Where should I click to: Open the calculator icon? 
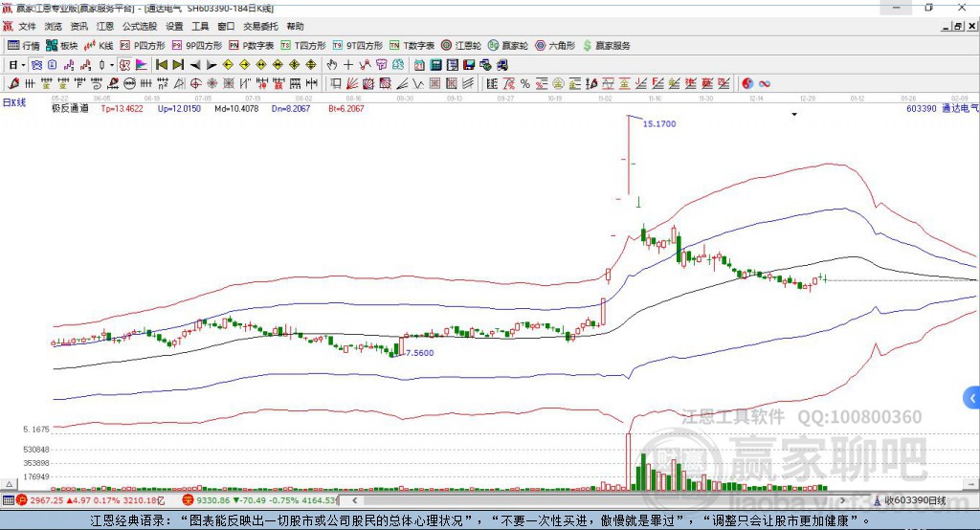click(x=435, y=65)
